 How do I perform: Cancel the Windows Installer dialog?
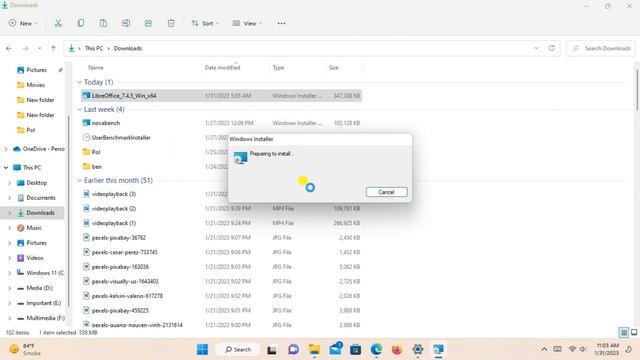click(387, 192)
